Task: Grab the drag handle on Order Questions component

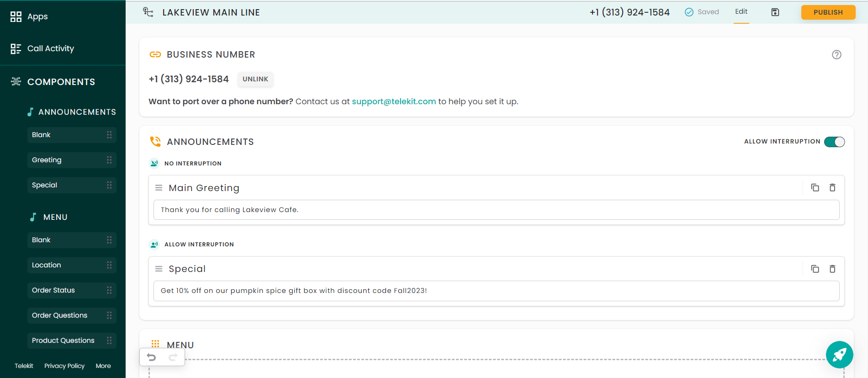Action: (x=109, y=315)
